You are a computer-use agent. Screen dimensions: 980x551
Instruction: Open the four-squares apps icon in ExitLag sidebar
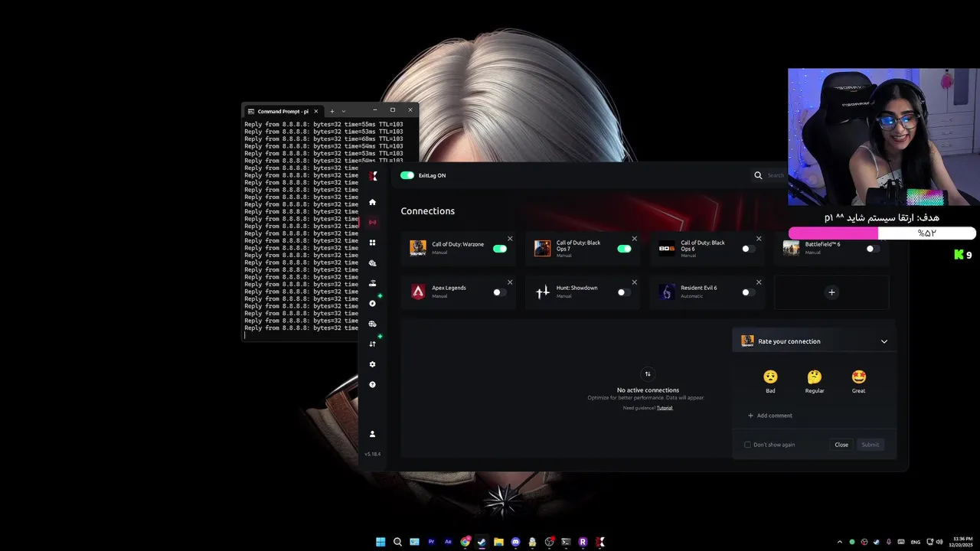point(373,243)
